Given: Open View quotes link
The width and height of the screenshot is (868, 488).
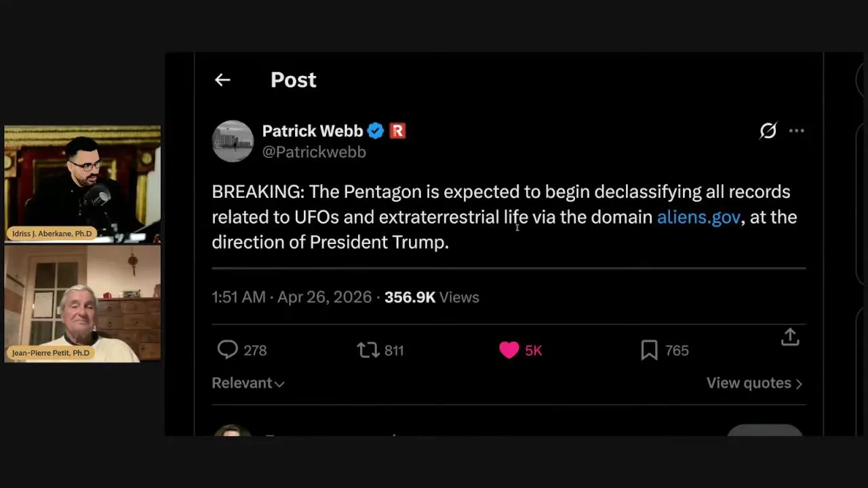Looking at the screenshot, I should [754, 383].
